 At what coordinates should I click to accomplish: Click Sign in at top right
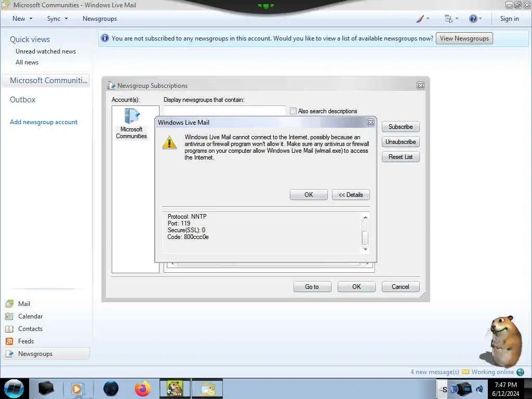pyautogui.click(x=509, y=19)
